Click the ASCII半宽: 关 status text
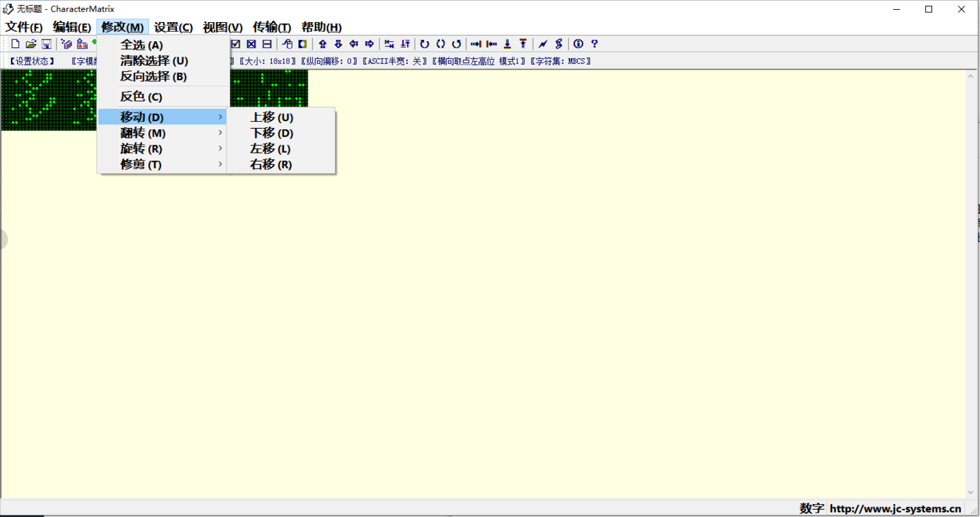This screenshot has width=980, height=517. [394, 61]
